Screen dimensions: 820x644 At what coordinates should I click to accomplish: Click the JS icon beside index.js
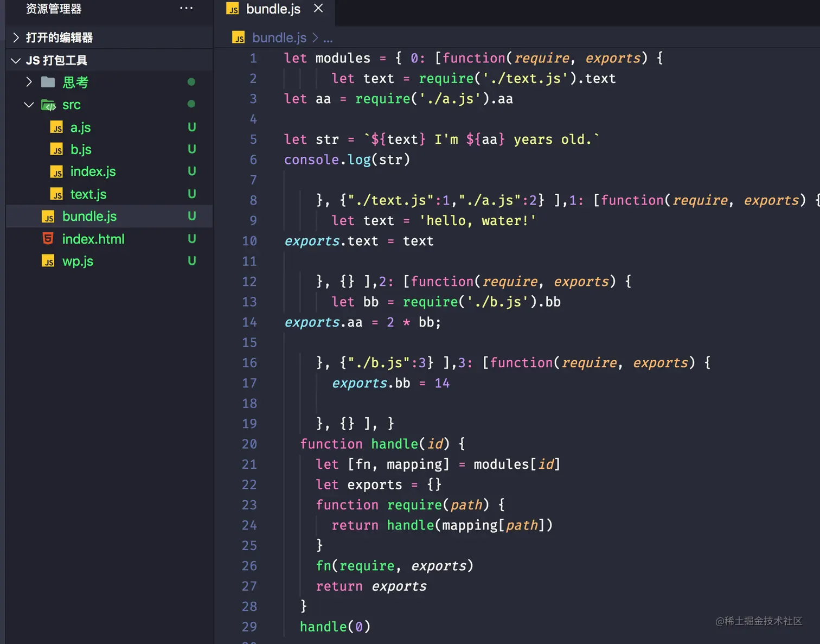(x=56, y=172)
